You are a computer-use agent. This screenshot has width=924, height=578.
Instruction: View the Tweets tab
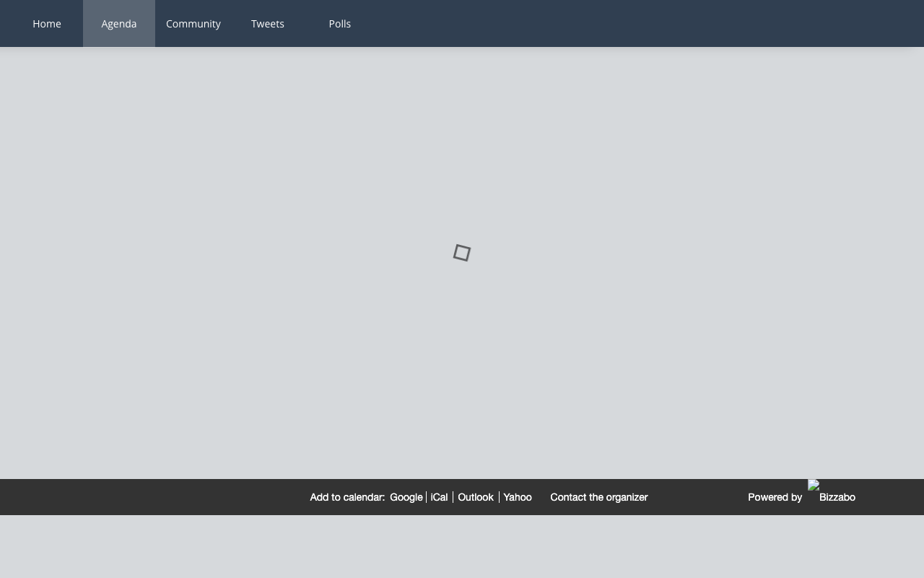click(x=267, y=23)
